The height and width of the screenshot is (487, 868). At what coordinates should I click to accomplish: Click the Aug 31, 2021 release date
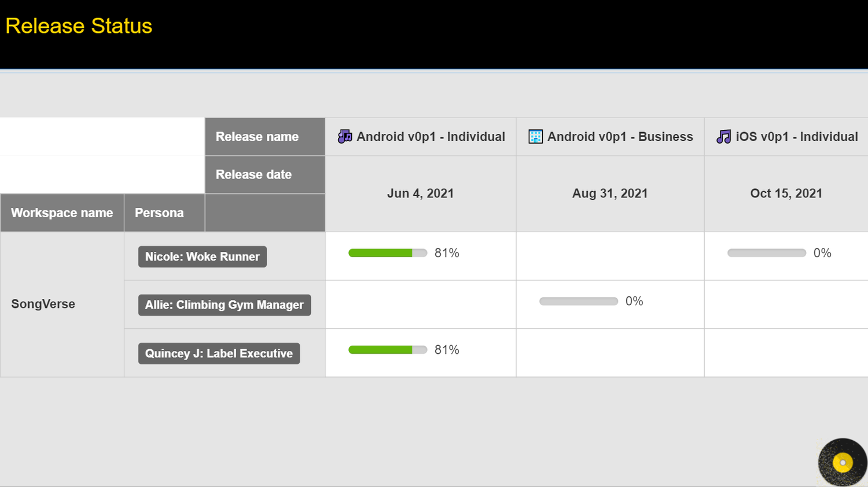(x=609, y=193)
